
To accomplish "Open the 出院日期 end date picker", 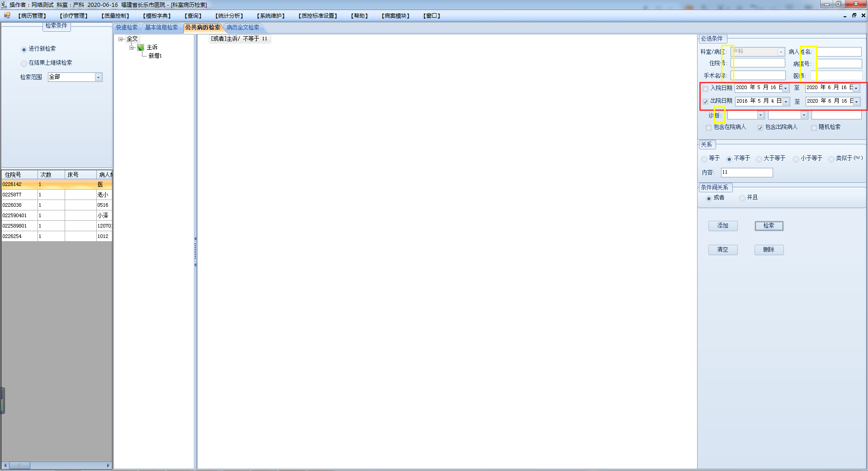I will point(856,101).
